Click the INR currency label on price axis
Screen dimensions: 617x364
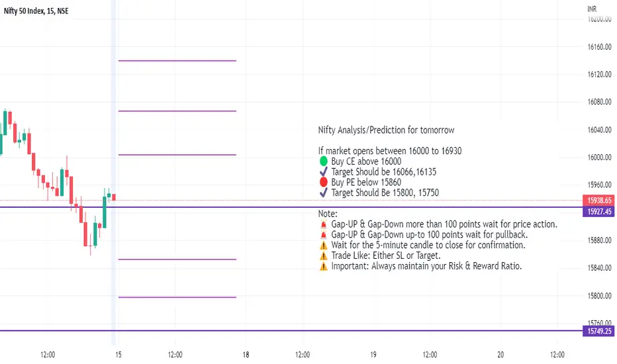pyautogui.click(x=592, y=9)
